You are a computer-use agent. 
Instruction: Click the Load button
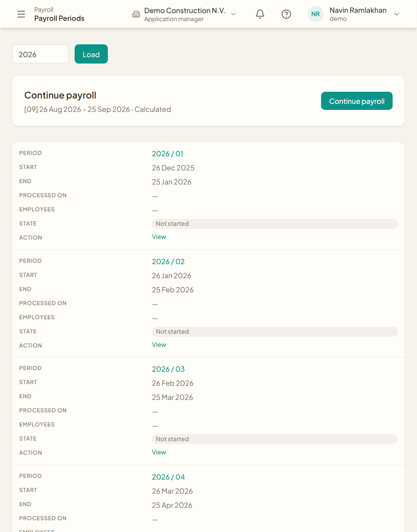pos(91,54)
